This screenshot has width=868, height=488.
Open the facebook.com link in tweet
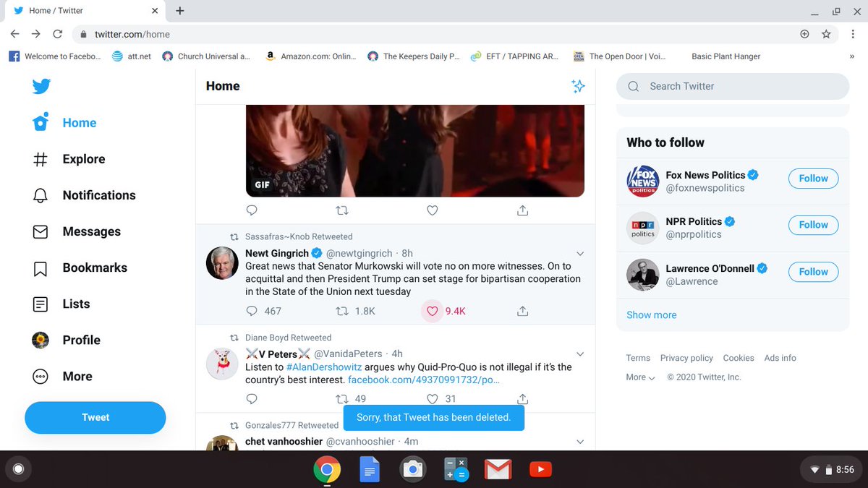click(424, 380)
